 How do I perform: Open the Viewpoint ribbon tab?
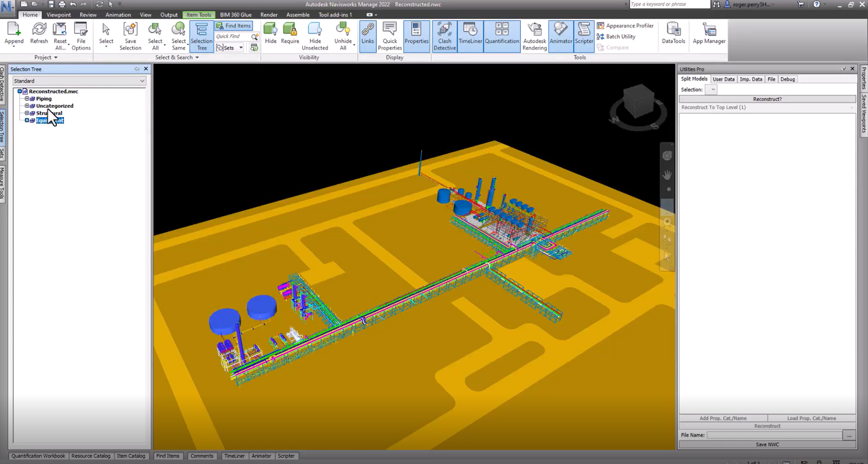tap(58, 15)
